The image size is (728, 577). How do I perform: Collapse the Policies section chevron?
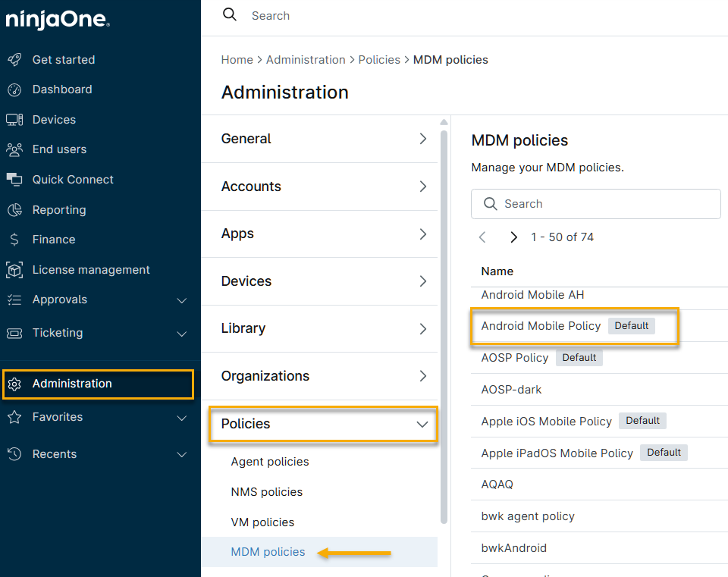click(x=422, y=425)
